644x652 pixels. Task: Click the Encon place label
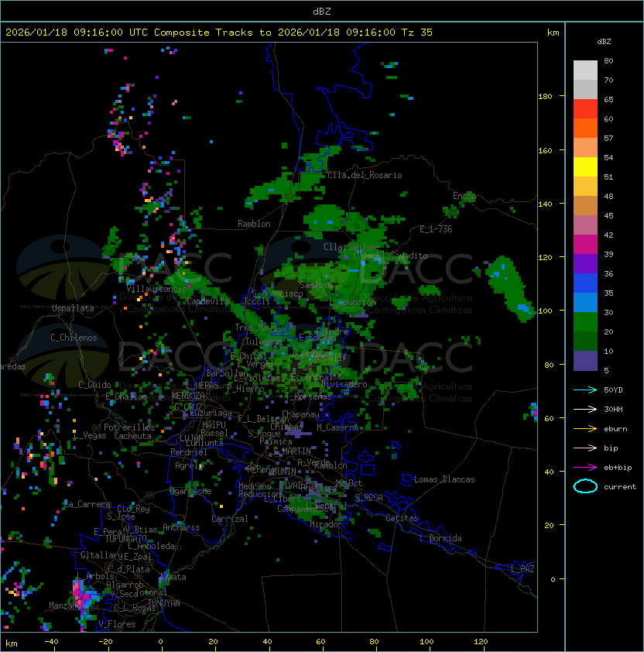click(x=464, y=196)
